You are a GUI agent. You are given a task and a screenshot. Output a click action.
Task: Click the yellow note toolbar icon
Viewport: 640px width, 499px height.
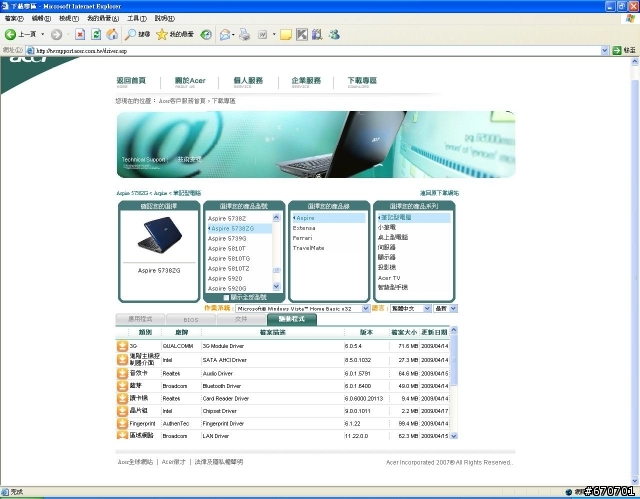point(286,35)
